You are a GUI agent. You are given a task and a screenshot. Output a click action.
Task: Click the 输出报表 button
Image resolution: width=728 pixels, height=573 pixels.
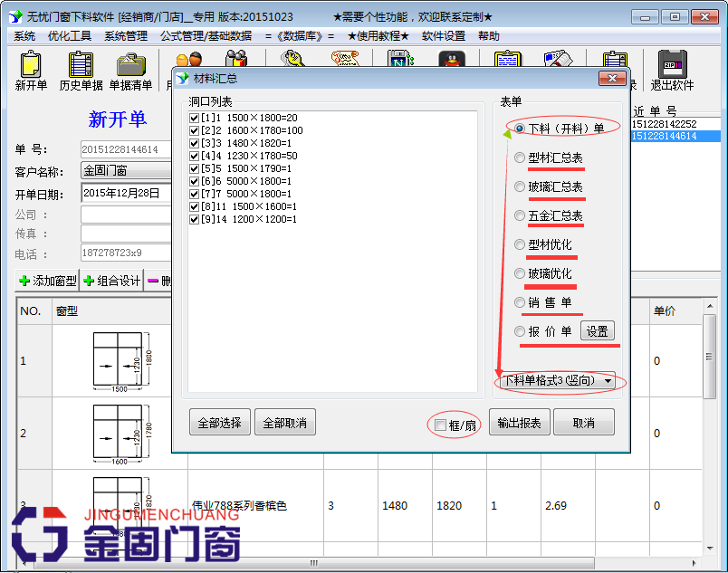click(x=519, y=421)
